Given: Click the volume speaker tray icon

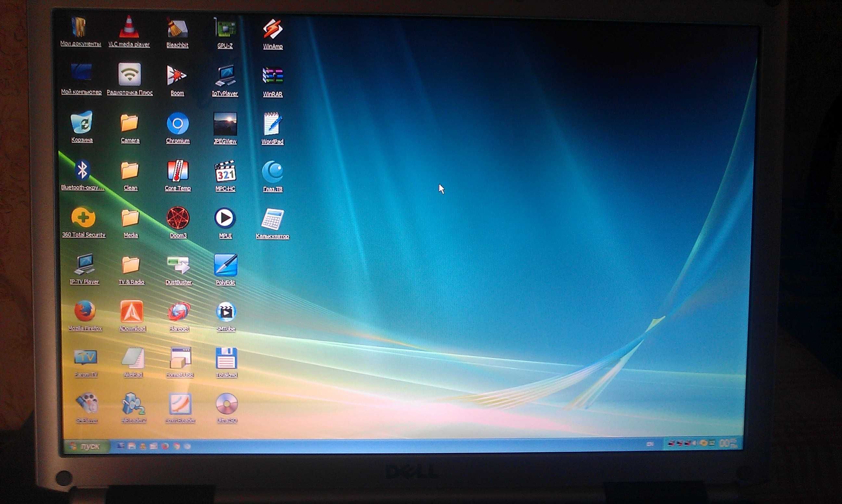Looking at the screenshot, I should click(694, 443).
